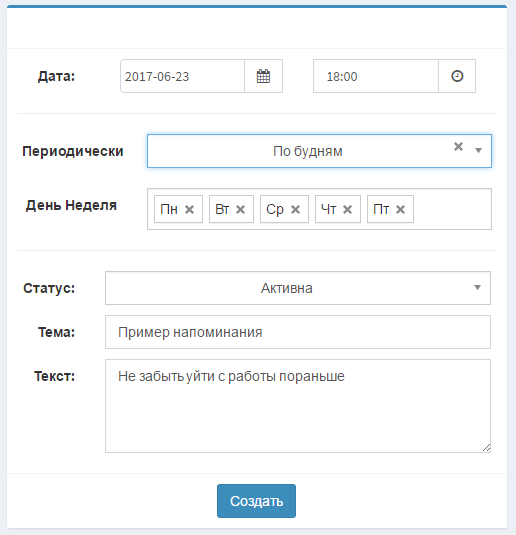Click the Пт weekday tag label

coord(381,209)
